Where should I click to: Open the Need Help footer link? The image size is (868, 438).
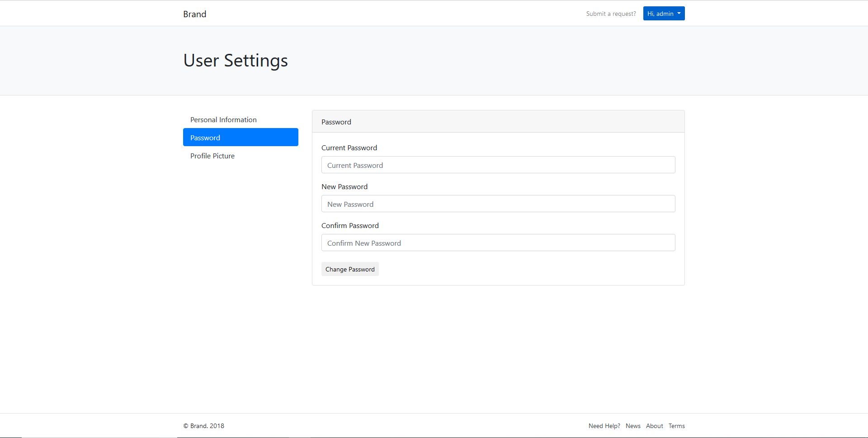(604, 426)
